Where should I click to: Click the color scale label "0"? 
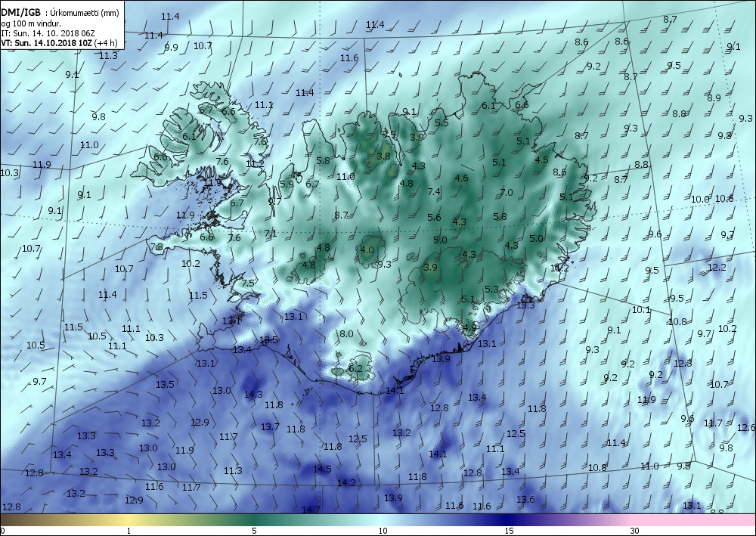(2, 531)
